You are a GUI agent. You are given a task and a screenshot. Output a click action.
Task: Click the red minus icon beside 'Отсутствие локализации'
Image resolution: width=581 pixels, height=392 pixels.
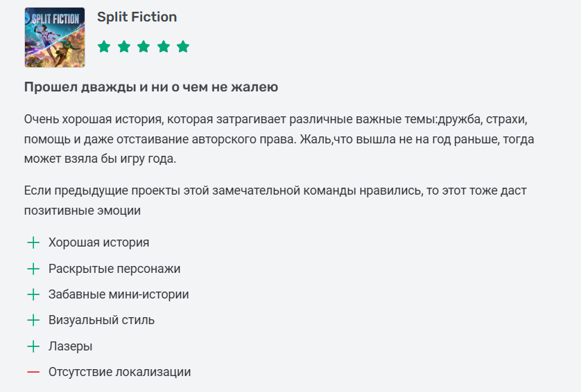pyautogui.click(x=33, y=372)
